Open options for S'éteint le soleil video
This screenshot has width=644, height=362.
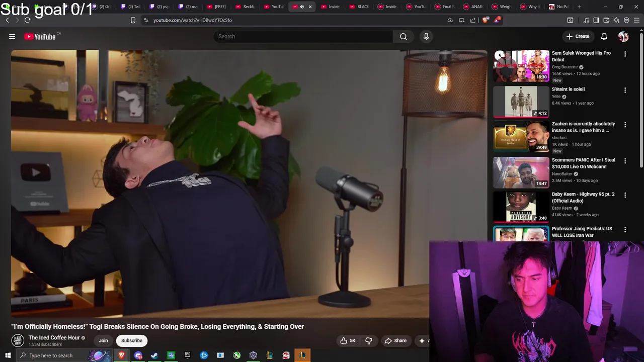pyautogui.click(x=625, y=90)
